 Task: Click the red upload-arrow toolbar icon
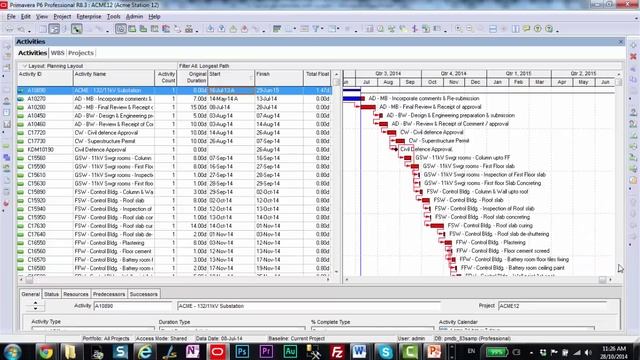click(x=244, y=29)
